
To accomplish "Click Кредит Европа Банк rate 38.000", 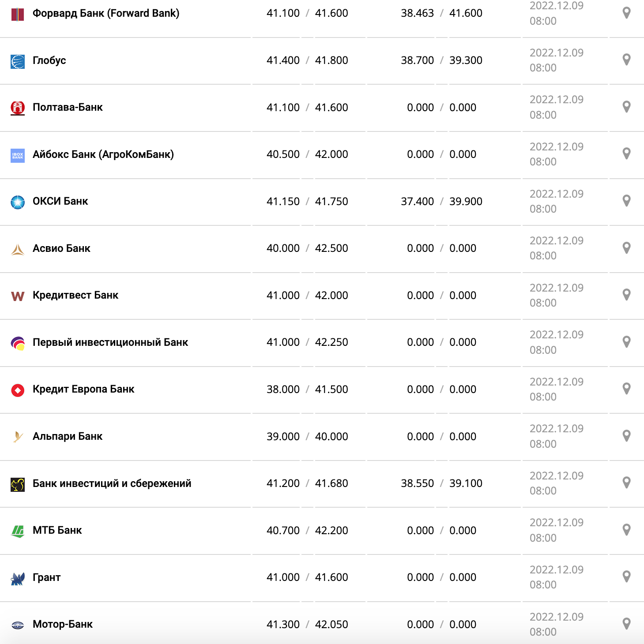I will (x=283, y=389).
